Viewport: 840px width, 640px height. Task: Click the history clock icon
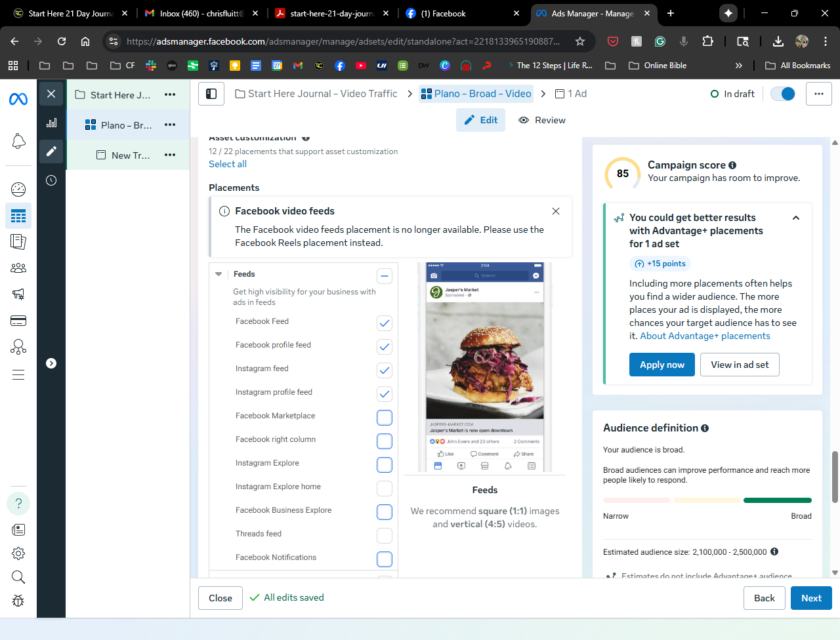point(51,180)
